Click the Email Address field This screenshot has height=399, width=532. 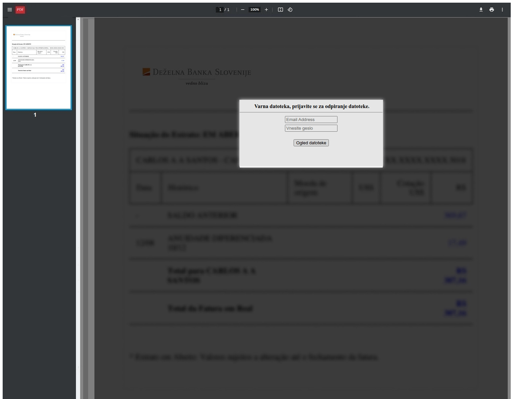tap(311, 119)
